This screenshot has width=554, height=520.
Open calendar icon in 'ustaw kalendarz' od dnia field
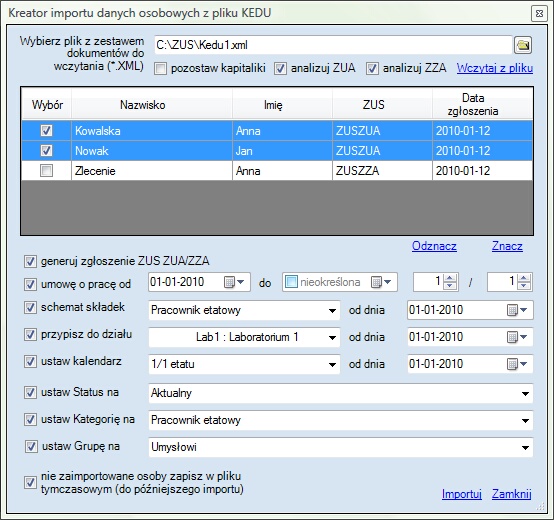512,364
